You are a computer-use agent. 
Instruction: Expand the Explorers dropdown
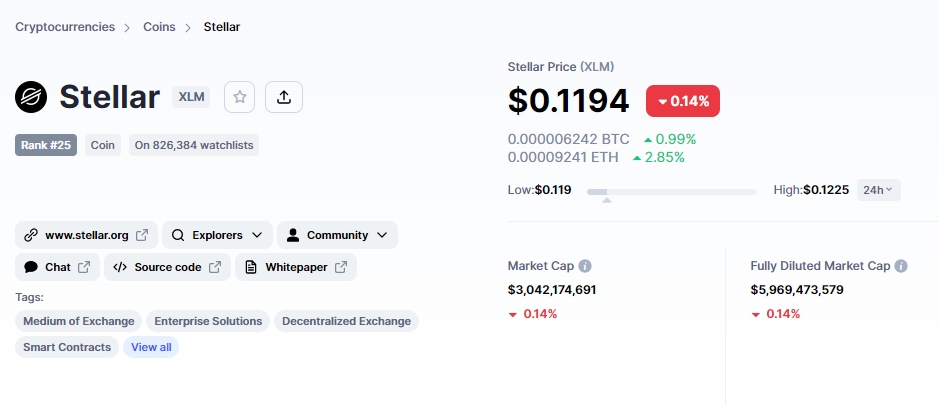point(217,235)
